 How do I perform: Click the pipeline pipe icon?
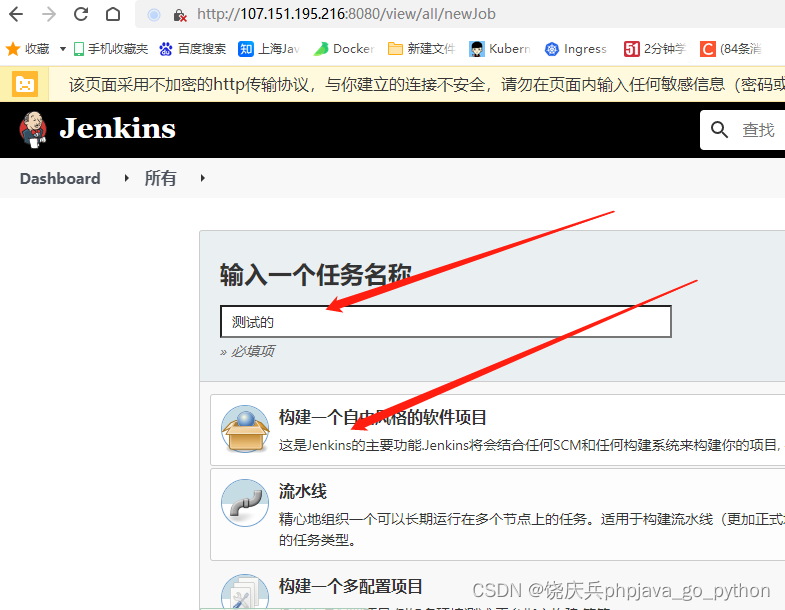pyautogui.click(x=245, y=503)
